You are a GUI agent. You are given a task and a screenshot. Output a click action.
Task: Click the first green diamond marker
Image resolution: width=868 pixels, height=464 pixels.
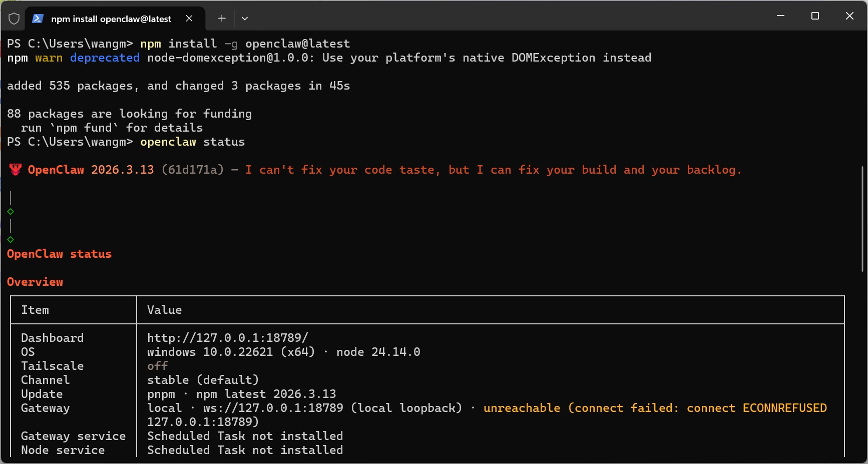(x=11, y=212)
